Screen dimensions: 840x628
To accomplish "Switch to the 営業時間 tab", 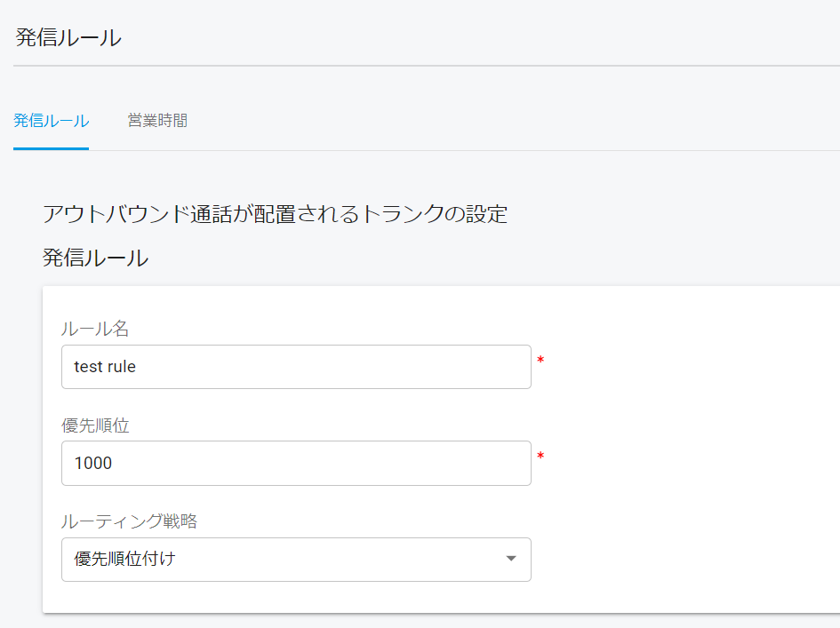I will coord(157,121).
